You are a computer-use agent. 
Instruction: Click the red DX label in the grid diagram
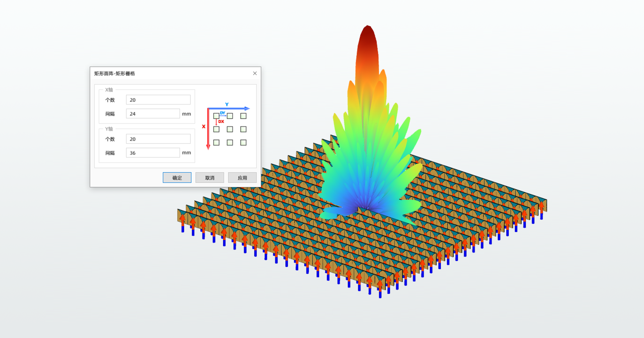221,122
